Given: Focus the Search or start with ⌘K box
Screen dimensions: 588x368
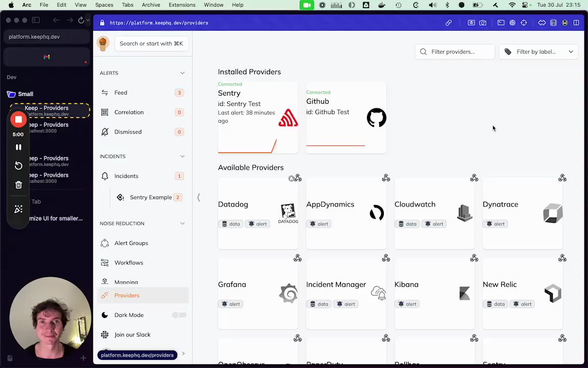Looking at the screenshot, I should 152,43.
